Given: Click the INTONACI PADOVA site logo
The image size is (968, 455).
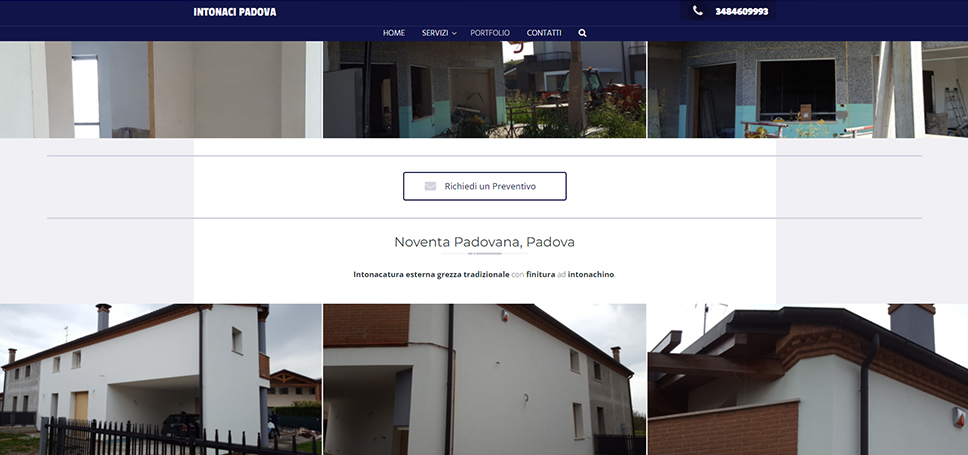Looking at the screenshot, I should click(235, 12).
